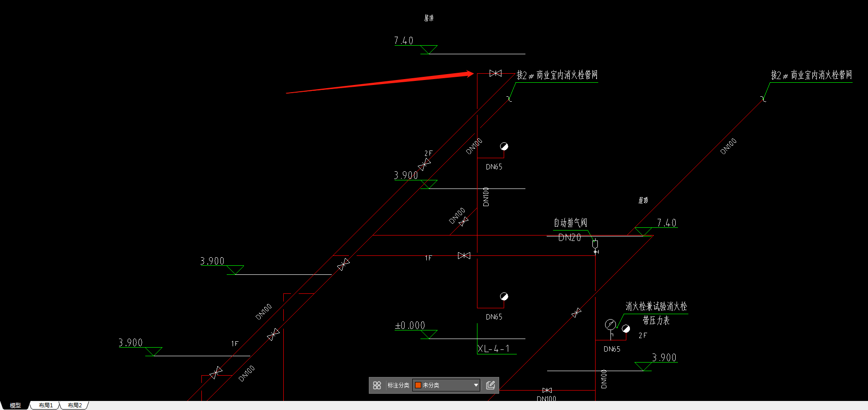Expand the 未分类 annotation category dropdown
Viewport: 868px width, 410px height.
(446, 385)
